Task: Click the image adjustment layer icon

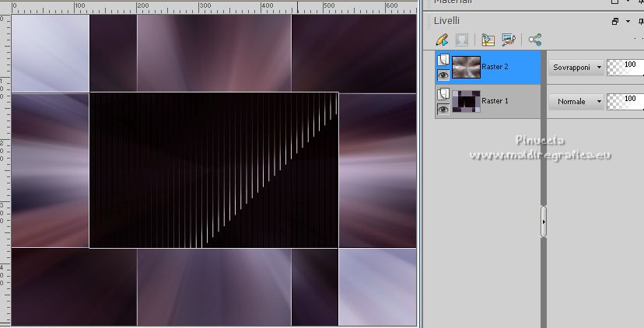Action: coord(509,40)
